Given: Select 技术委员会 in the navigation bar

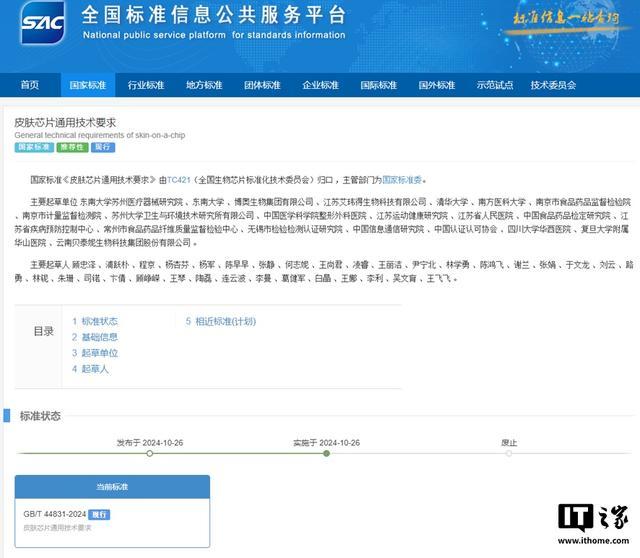Looking at the screenshot, I should 553,85.
